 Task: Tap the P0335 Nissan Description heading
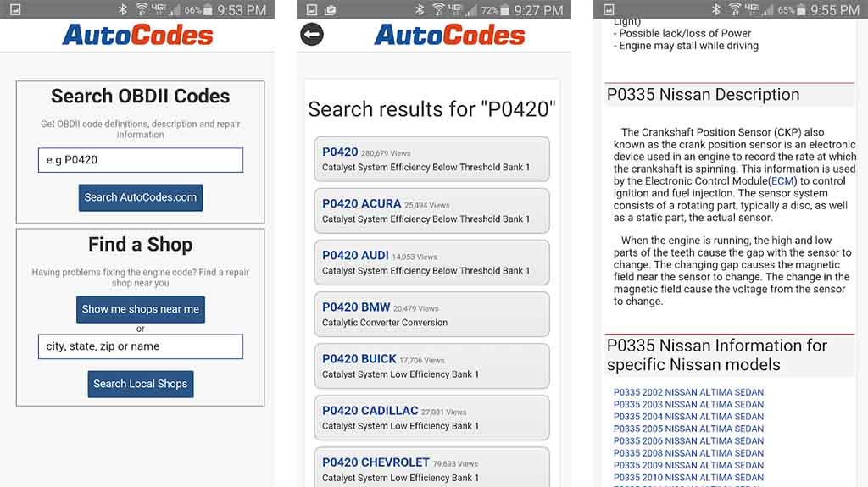point(703,95)
